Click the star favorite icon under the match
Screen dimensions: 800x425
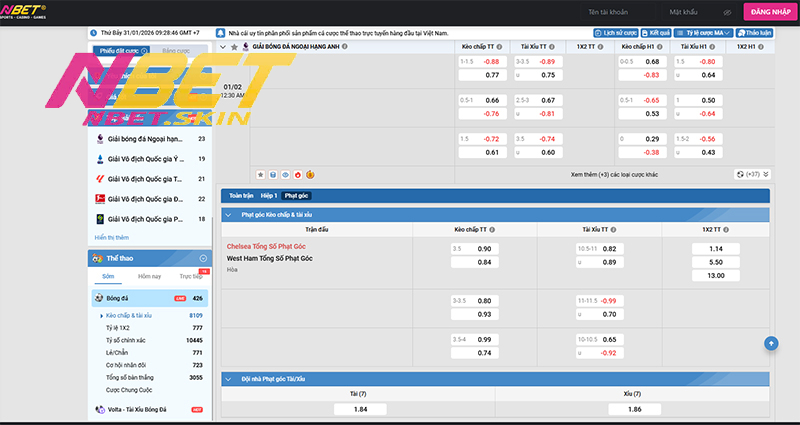[260, 174]
